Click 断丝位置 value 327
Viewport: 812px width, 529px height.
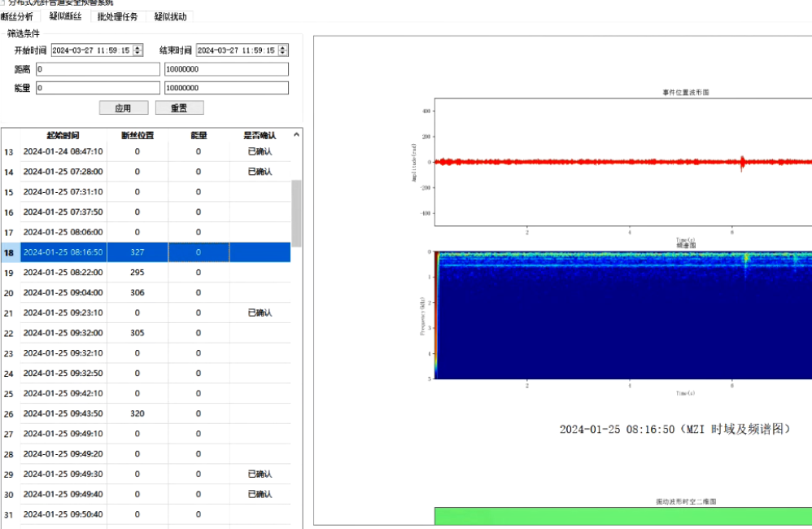pyautogui.click(x=138, y=252)
